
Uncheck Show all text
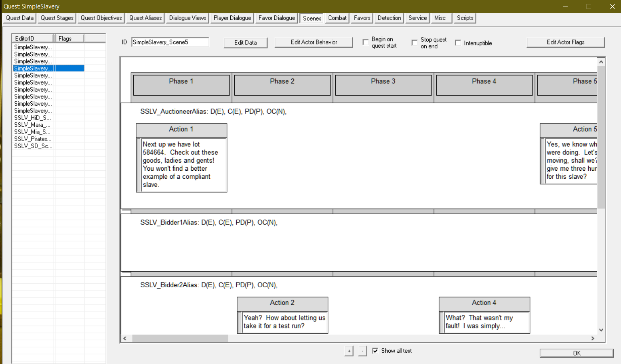[x=375, y=351]
